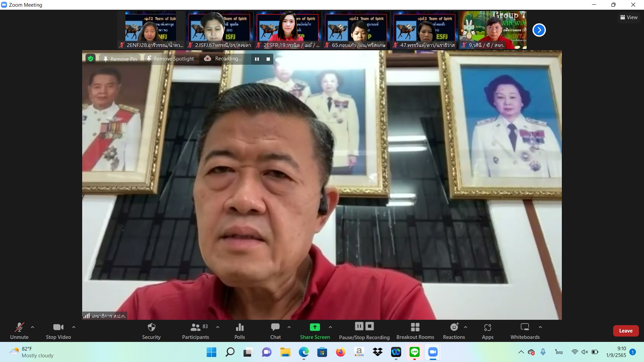The image size is (644, 362).
Task: Open the Polls panel
Action: click(239, 330)
